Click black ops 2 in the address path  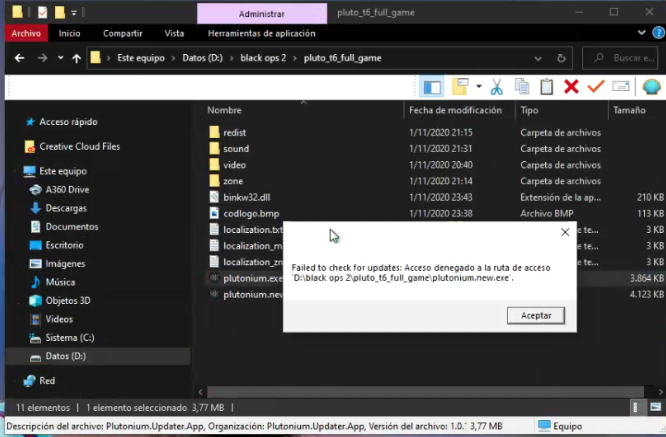[x=263, y=58]
